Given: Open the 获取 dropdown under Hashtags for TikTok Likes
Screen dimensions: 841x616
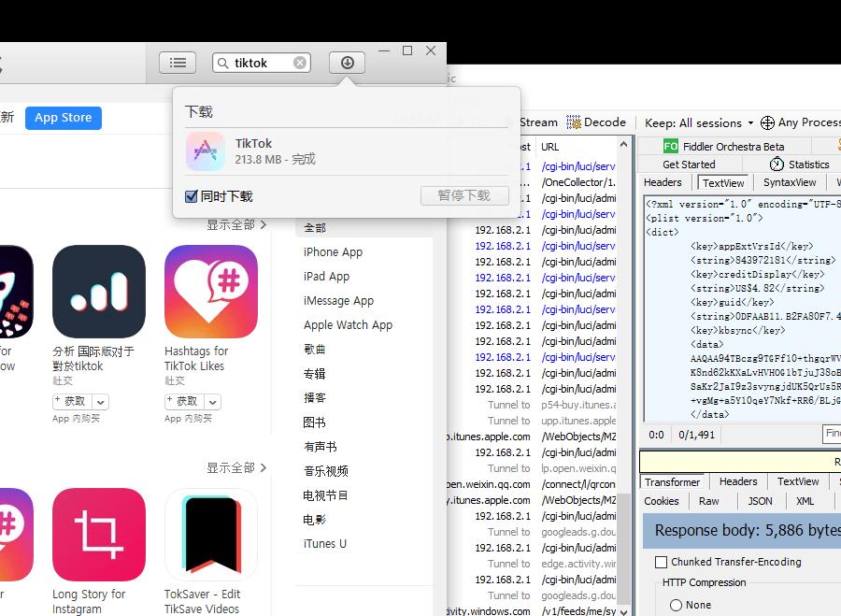Looking at the screenshot, I should pos(211,401).
